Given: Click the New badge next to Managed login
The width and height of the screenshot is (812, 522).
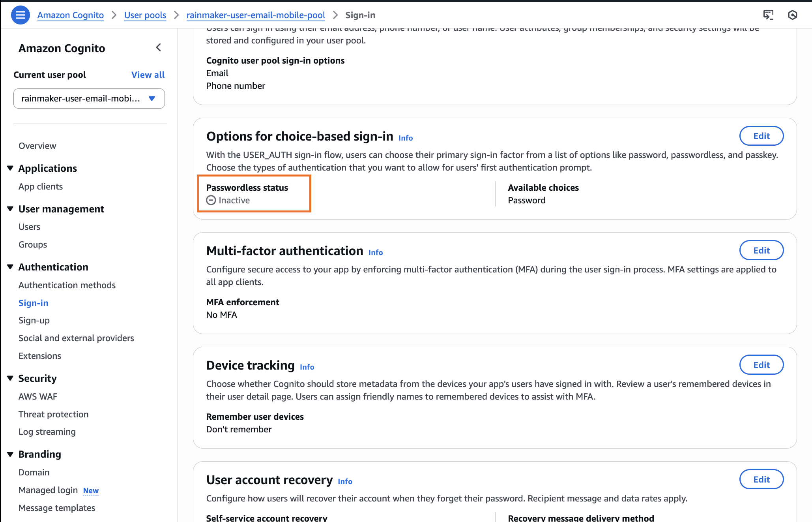Looking at the screenshot, I should coord(90,490).
